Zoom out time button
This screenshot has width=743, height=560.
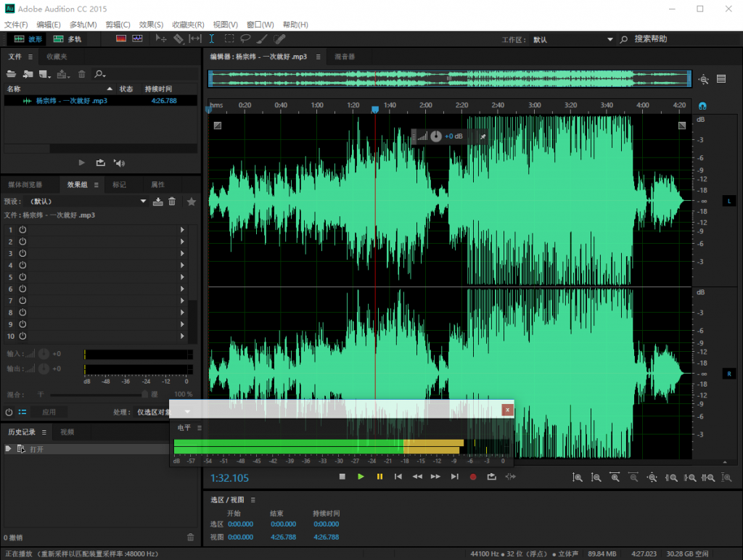633,477
